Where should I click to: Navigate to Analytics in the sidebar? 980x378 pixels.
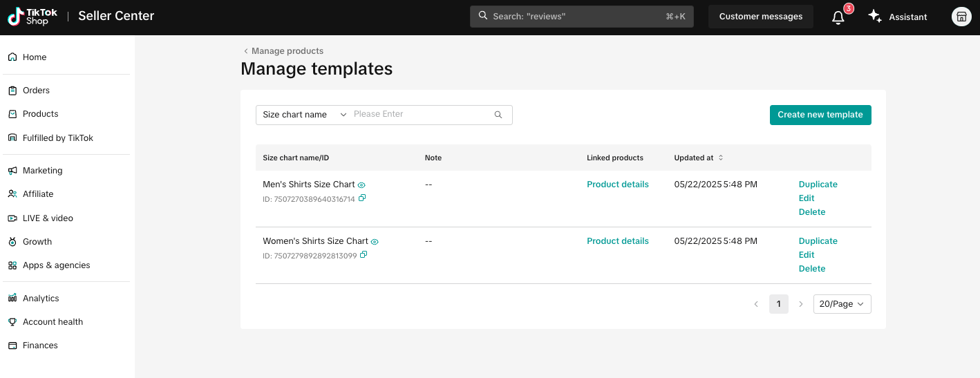click(x=41, y=299)
